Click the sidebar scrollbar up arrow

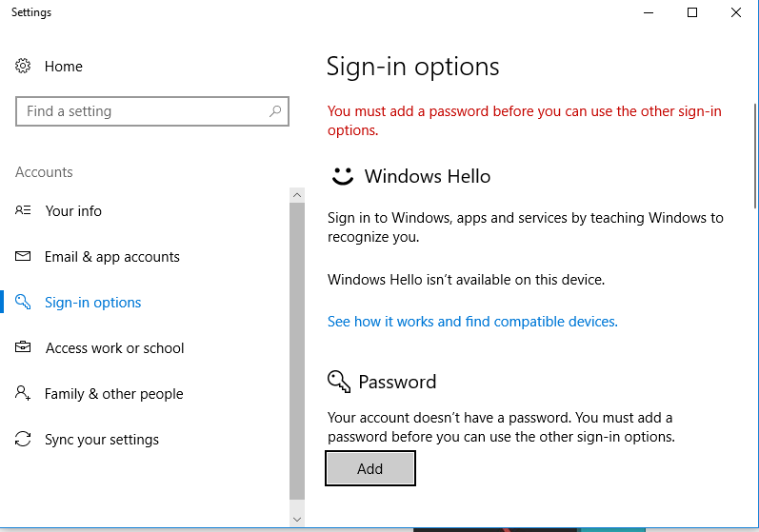[297, 195]
